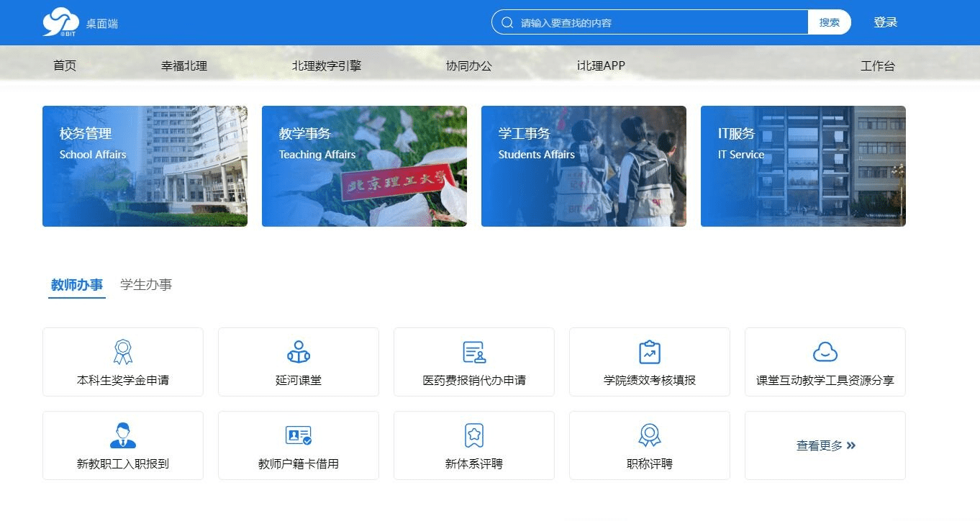
Task: Expand the list via 查看更多
Action: point(825,445)
